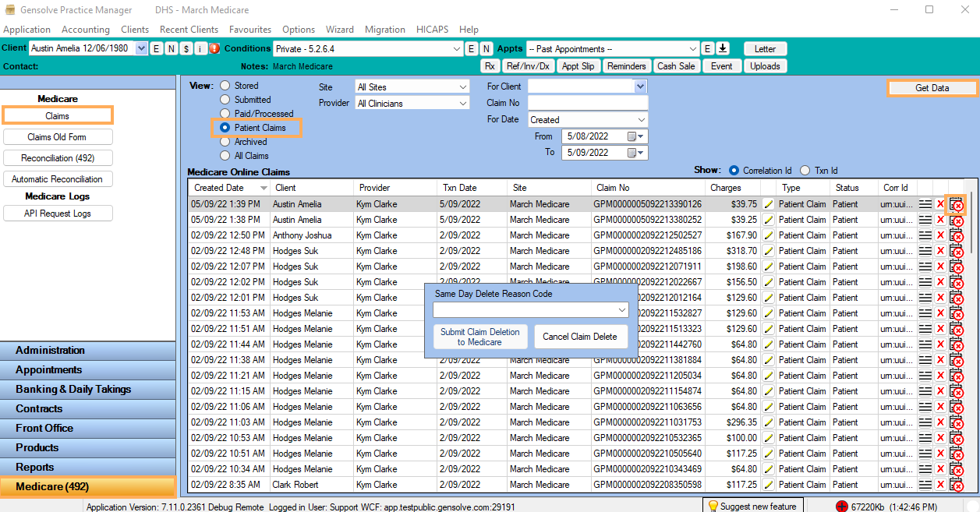Click the Claim No input field

pos(588,103)
